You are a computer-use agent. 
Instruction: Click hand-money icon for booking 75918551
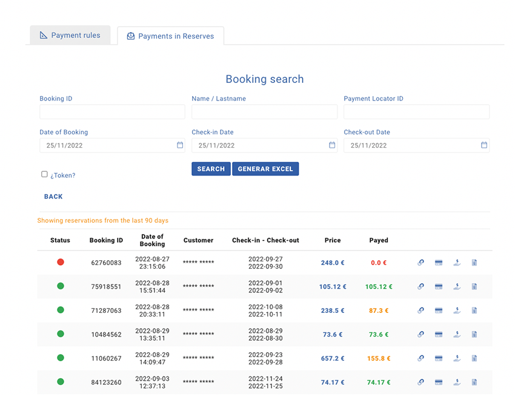[457, 286]
